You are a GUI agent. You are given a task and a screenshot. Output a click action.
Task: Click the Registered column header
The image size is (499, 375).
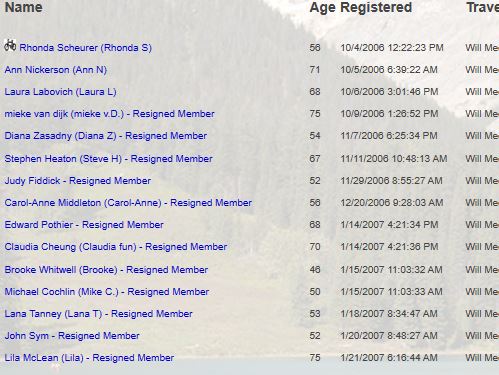376,8
